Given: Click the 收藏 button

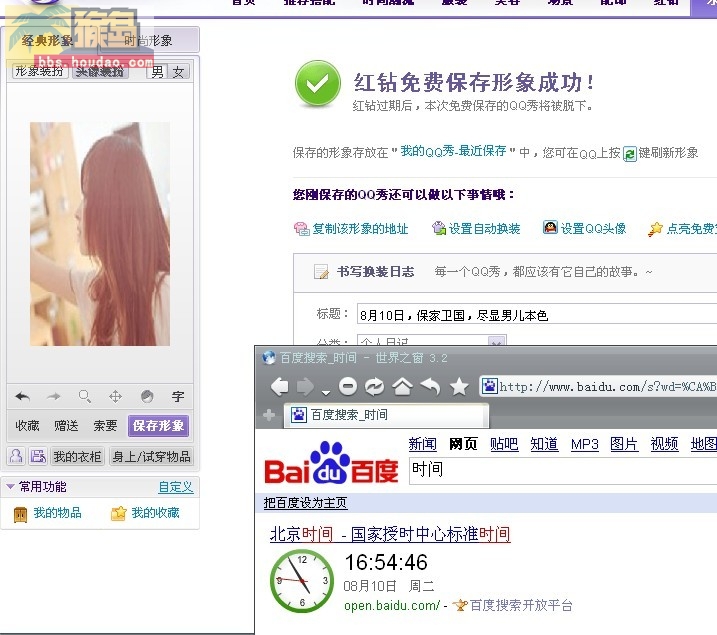Looking at the screenshot, I should coord(27,426).
